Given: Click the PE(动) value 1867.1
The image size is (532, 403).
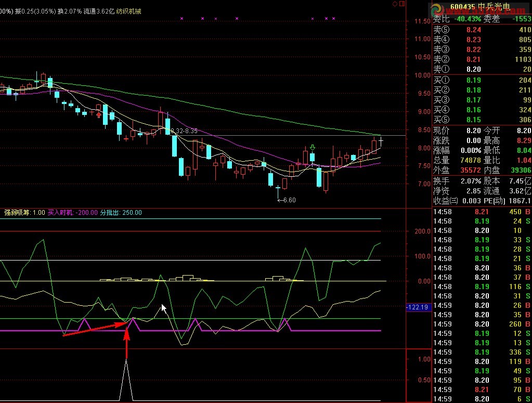Looking at the screenshot, I should pos(520,200).
